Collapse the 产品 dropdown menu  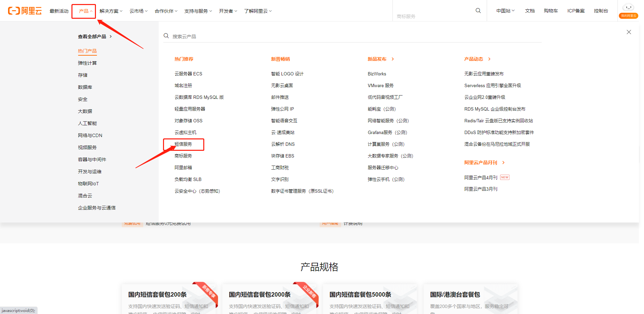point(86,11)
